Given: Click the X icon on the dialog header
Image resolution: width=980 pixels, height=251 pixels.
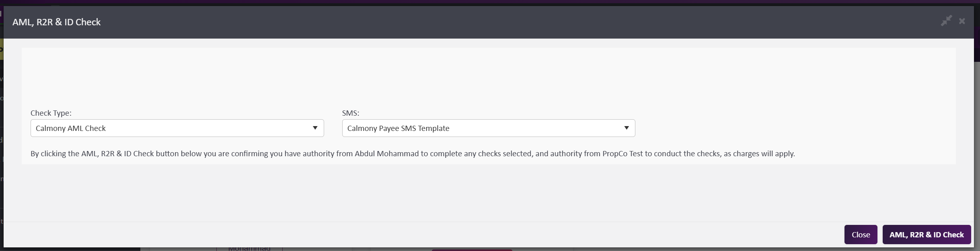Looking at the screenshot, I should coord(962,21).
